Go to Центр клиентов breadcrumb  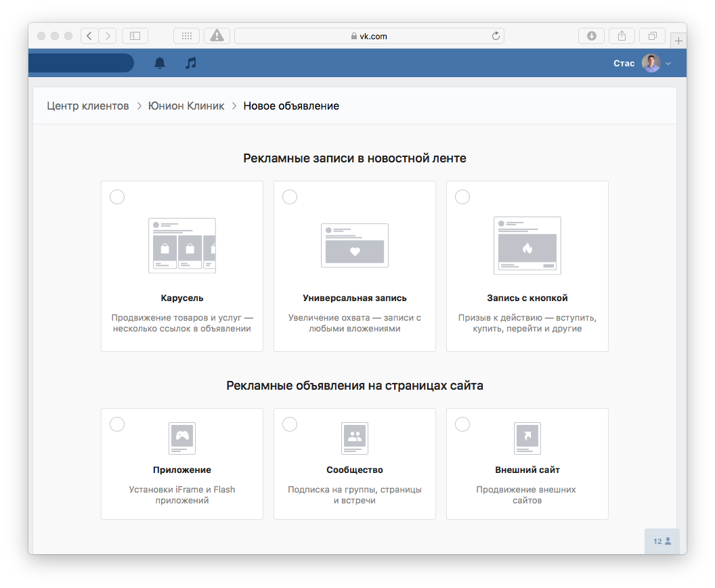[x=88, y=106]
